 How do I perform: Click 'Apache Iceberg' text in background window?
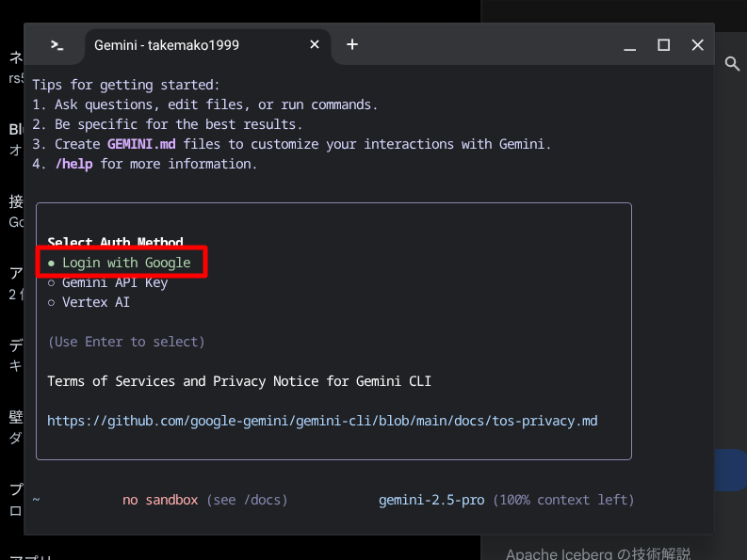[x=560, y=553]
